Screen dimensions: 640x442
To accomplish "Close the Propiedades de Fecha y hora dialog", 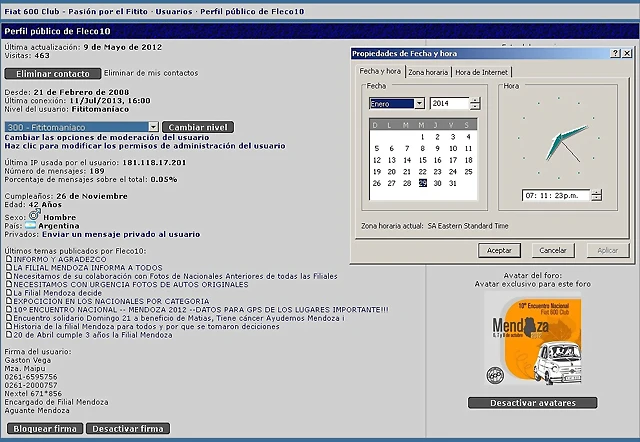I will pyautogui.click(x=627, y=53).
